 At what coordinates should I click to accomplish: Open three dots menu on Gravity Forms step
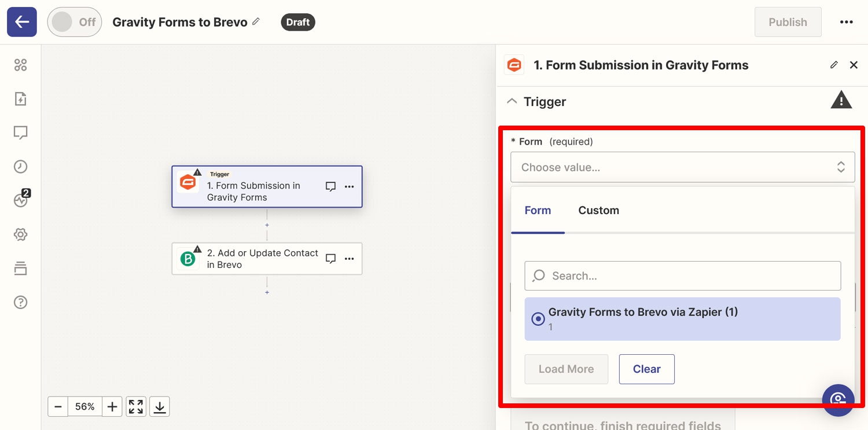point(349,186)
